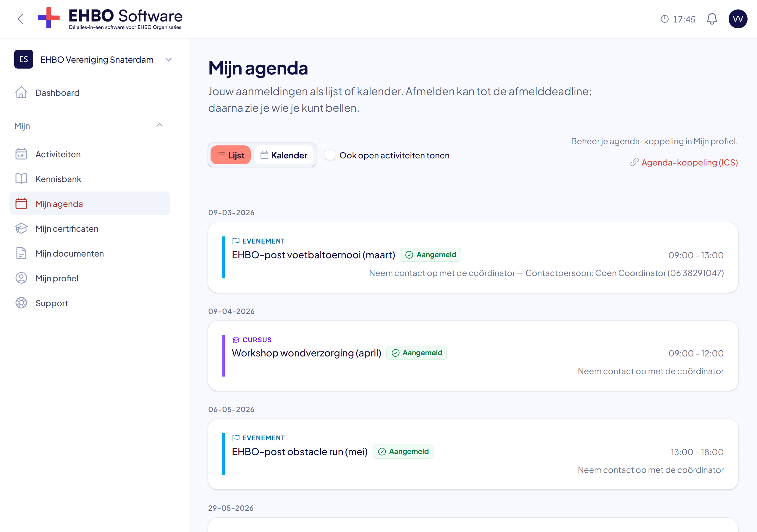Click the 09-03-2026 date heading
This screenshot has height=532, width=757.
(x=231, y=213)
